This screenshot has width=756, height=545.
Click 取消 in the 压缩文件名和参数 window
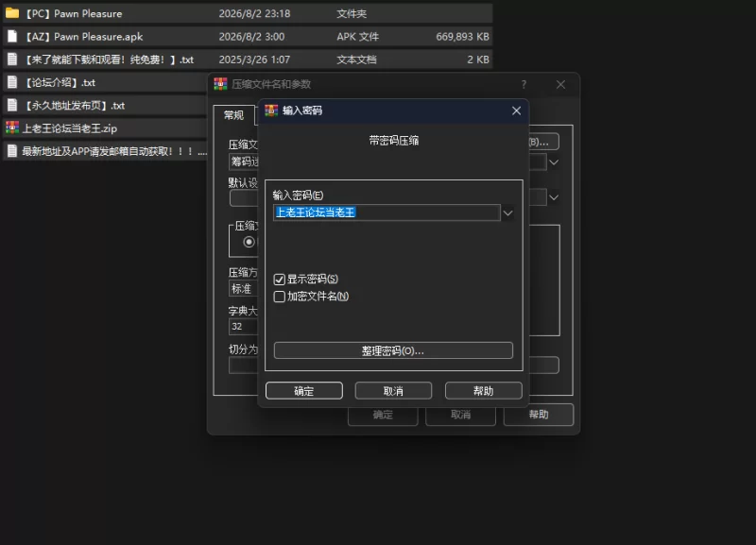460,415
